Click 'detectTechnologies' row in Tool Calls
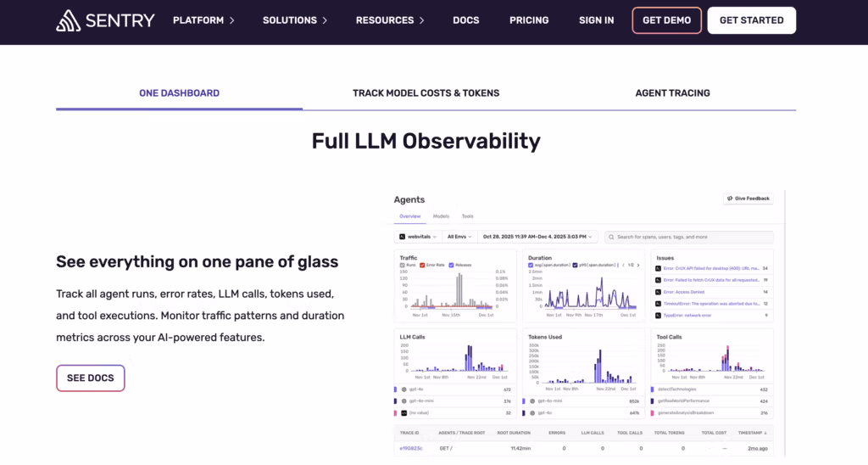The image size is (868, 465). (x=712, y=389)
